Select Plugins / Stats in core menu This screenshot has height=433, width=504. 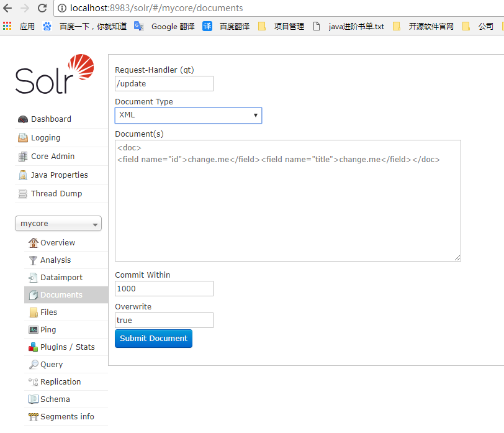[x=66, y=347]
